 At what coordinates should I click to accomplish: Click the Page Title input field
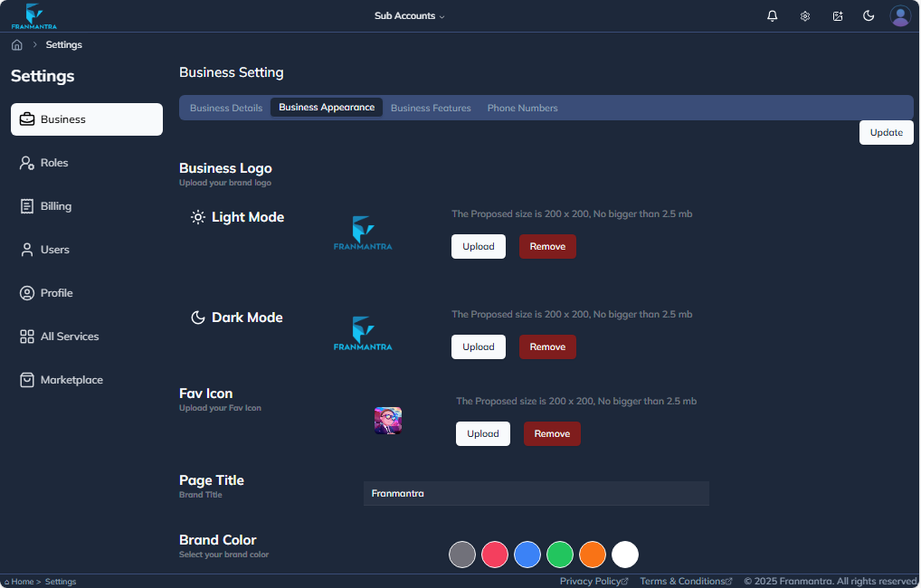click(x=536, y=493)
